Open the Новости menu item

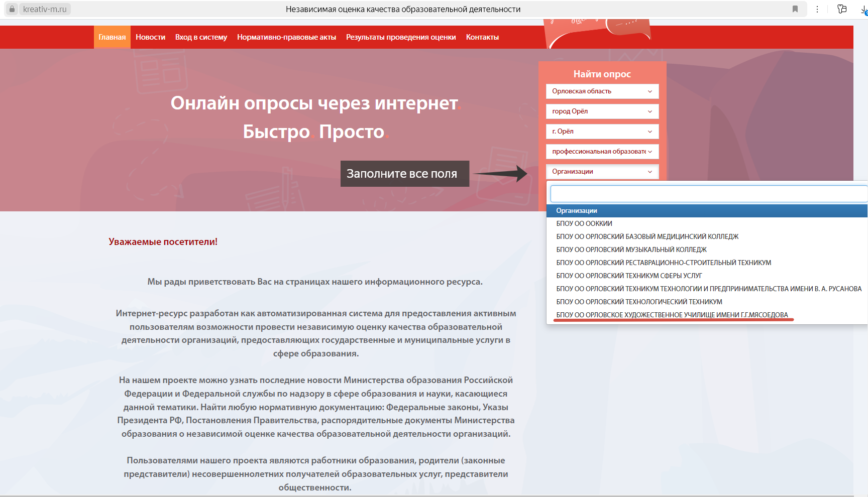pyautogui.click(x=150, y=37)
